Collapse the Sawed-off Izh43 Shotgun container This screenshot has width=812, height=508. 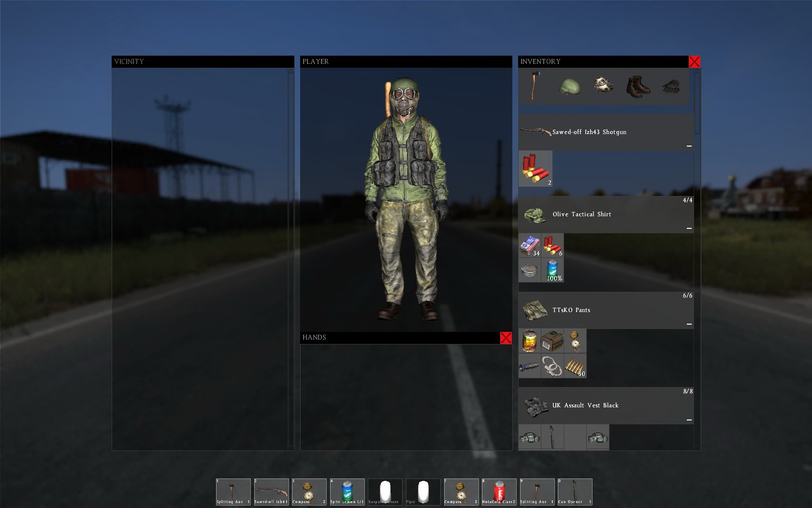click(689, 146)
